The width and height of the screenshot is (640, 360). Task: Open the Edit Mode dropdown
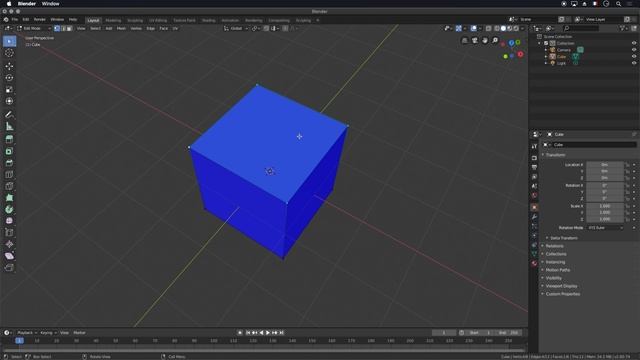click(x=34, y=29)
